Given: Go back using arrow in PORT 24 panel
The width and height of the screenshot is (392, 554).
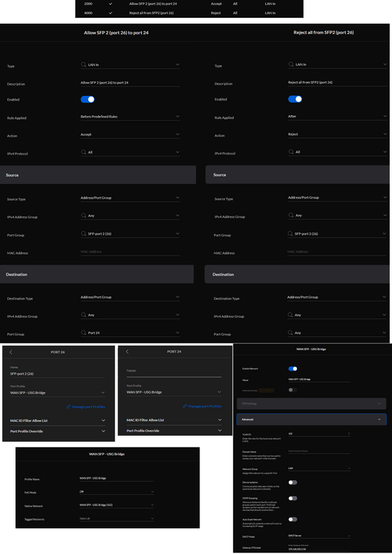Looking at the screenshot, I should click(x=127, y=352).
